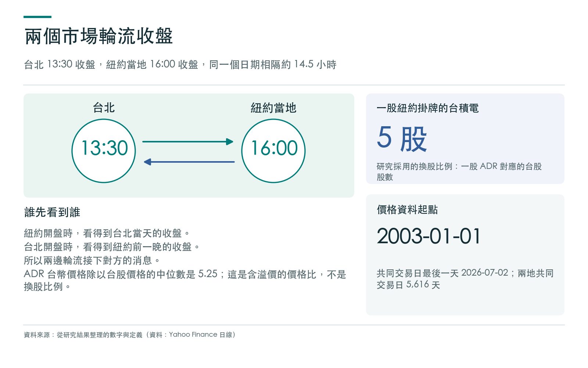
Task: Click the card heading 價格資料起點
Action: [407, 210]
